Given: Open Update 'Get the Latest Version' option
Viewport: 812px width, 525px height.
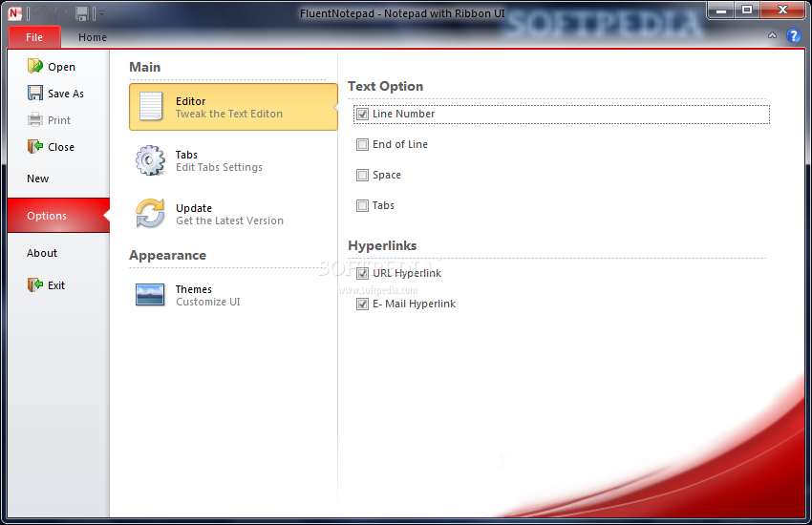Looking at the screenshot, I should coord(233,214).
